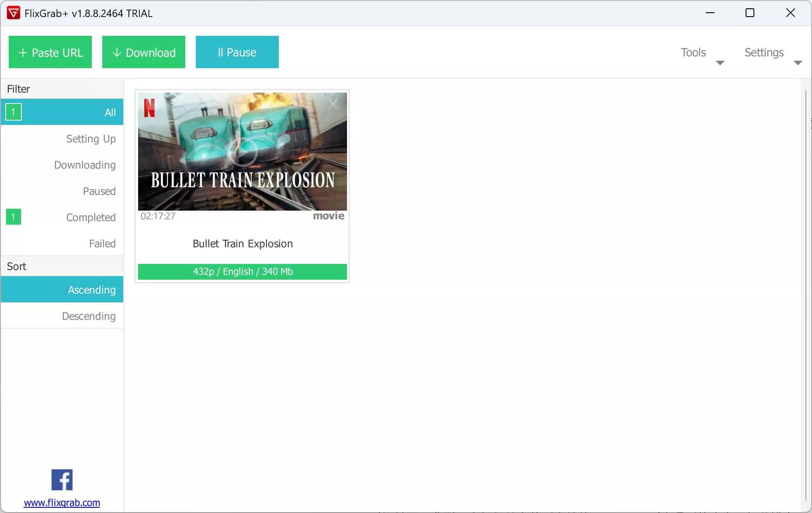Click the Netflix N logo on thumbnail
The image size is (812, 513).
(149, 108)
